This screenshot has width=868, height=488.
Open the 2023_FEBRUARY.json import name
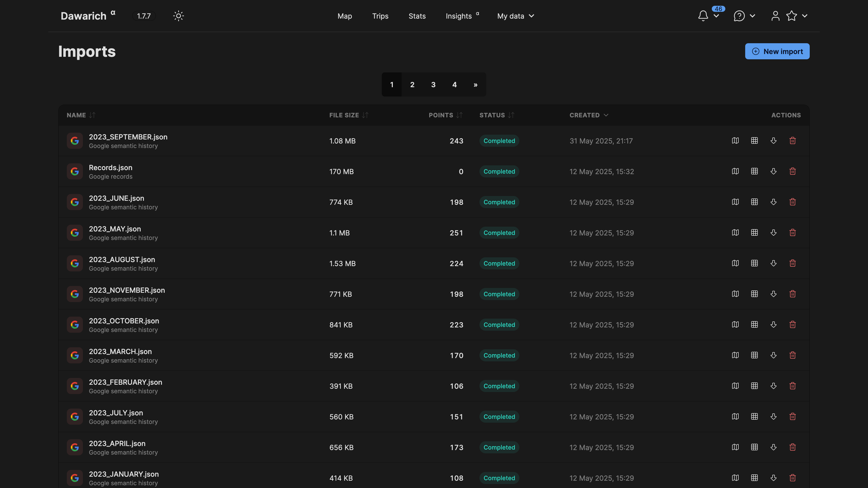click(x=125, y=382)
